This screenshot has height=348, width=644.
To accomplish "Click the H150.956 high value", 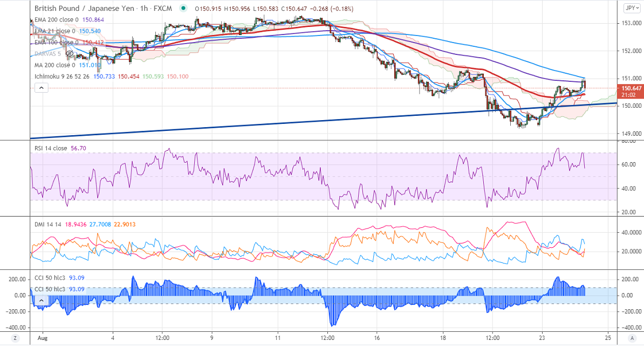I will pos(237,9).
